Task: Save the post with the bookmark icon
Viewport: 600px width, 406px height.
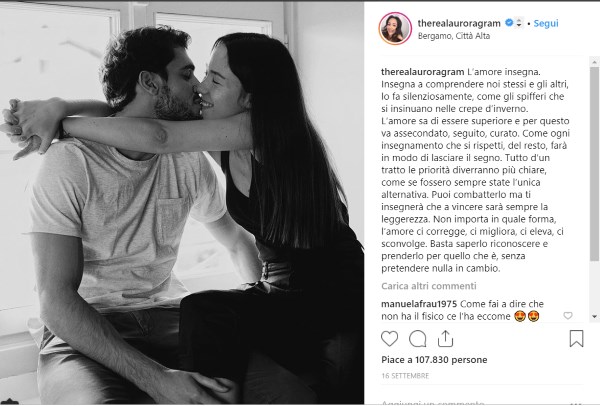Action: [576, 339]
